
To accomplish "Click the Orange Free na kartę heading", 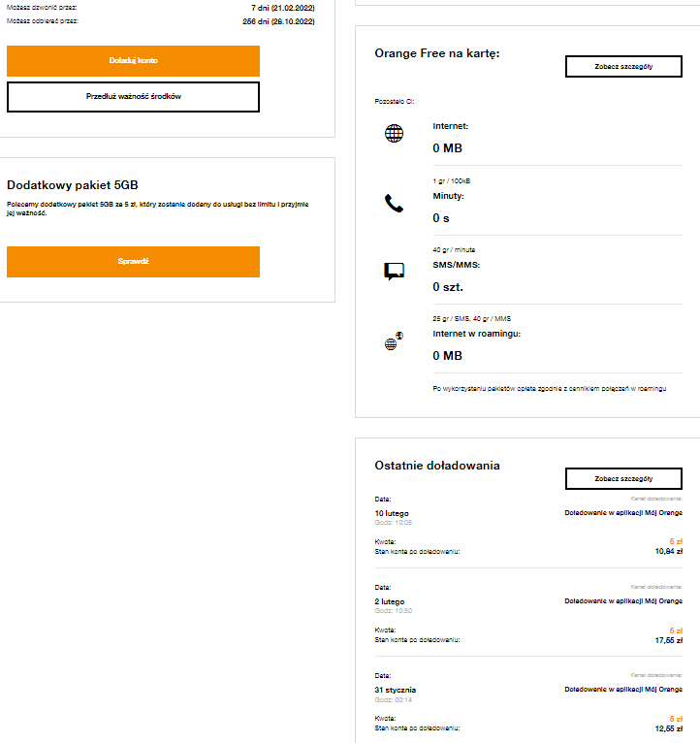I will point(437,53).
